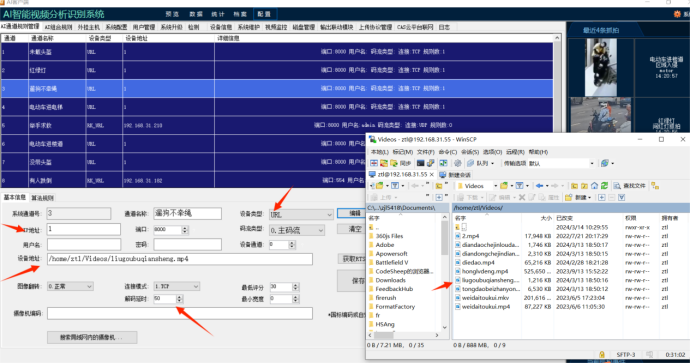
Task: Open the 系统配置 tab
Action: tap(116, 27)
